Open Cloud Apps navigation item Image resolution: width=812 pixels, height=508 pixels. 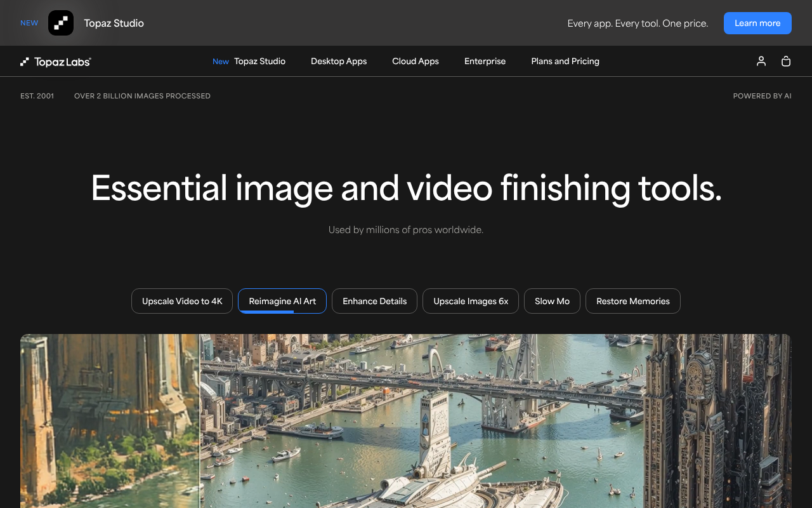pos(415,61)
